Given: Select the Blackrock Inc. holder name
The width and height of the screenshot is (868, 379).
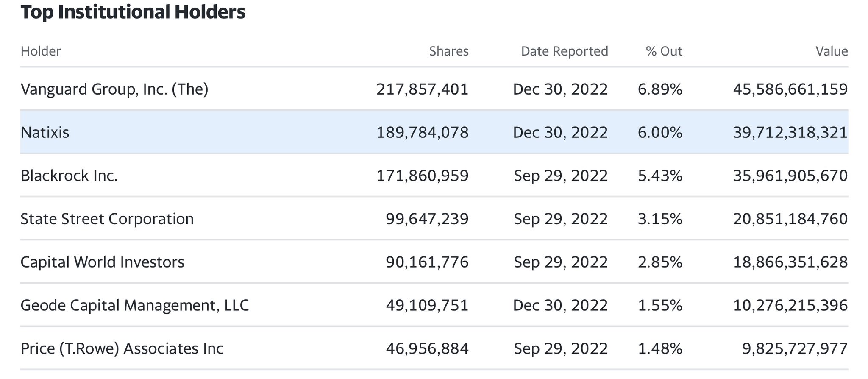Looking at the screenshot, I should point(69,176).
